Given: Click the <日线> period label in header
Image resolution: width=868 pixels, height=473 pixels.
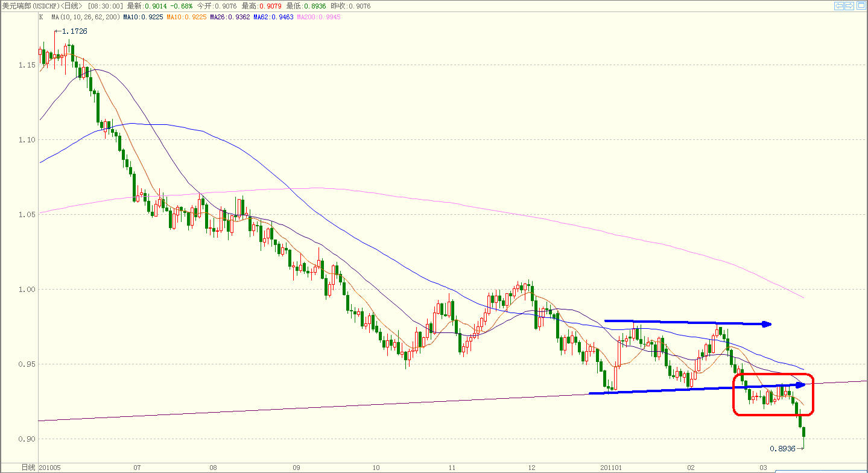Looking at the screenshot, I should tap(71, 6).
